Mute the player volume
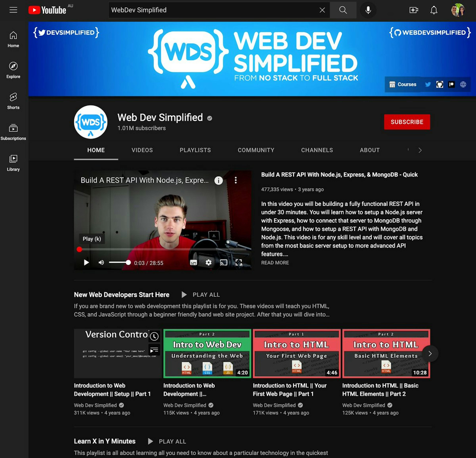The height and width of the screenshot is (458, 476). pos(101,262)
